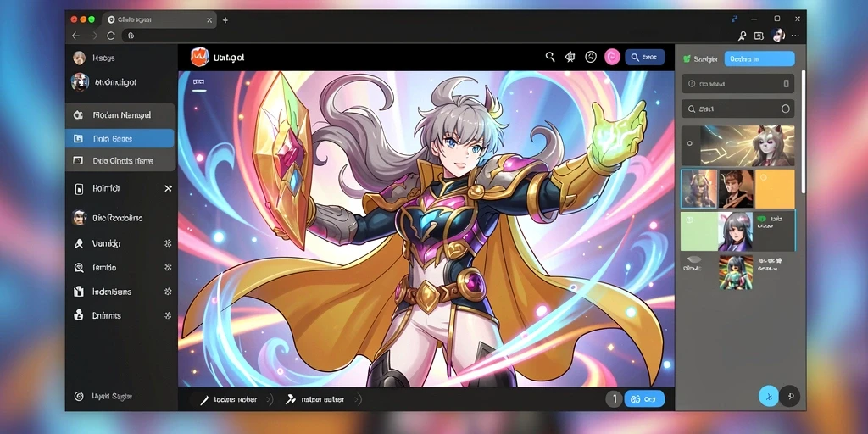This screenshot has height=434, width=868.
Task: Toggle the circle radio in right search field
Action: click(x=785, y=109)
